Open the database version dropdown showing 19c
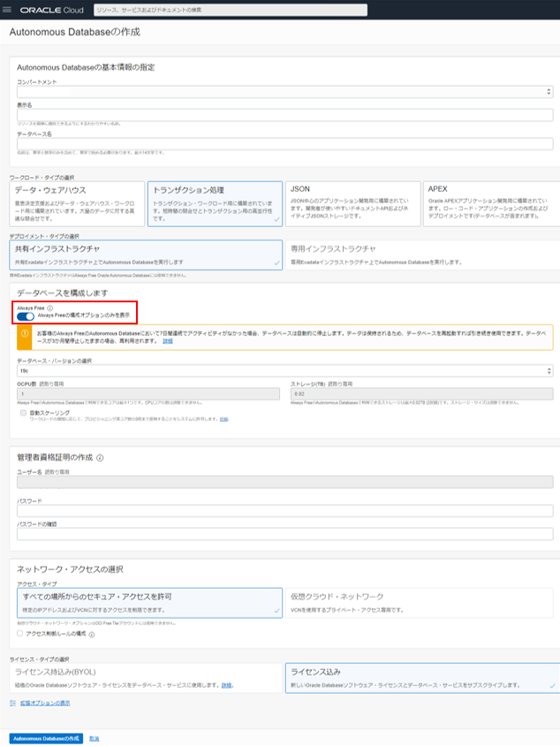The image size is (560, 747). [x=284, y=370]
